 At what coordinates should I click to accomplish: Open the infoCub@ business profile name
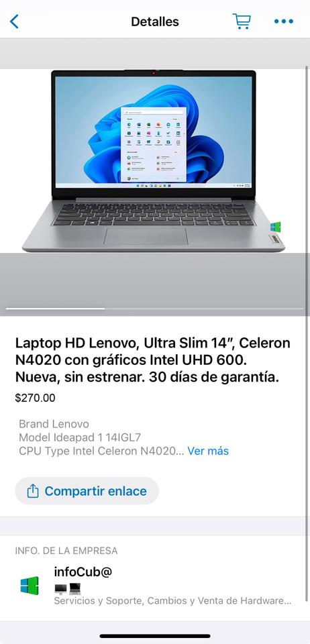[x=83, y=572]
